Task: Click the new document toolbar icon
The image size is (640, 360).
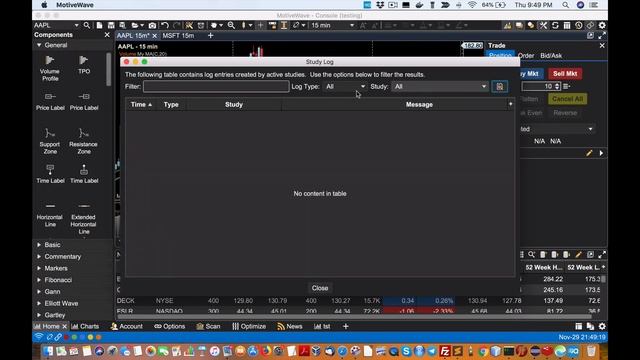Action: coord(99,25)
